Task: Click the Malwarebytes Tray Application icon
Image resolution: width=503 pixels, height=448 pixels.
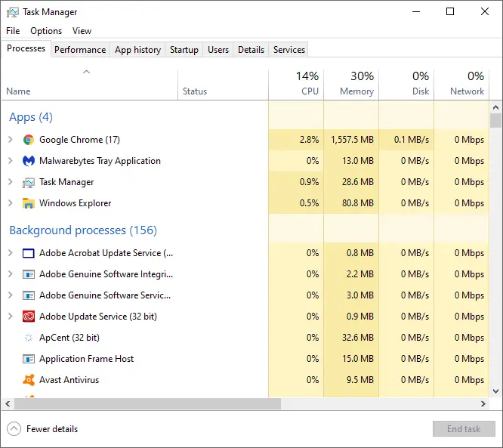Action: pos(29,161)
